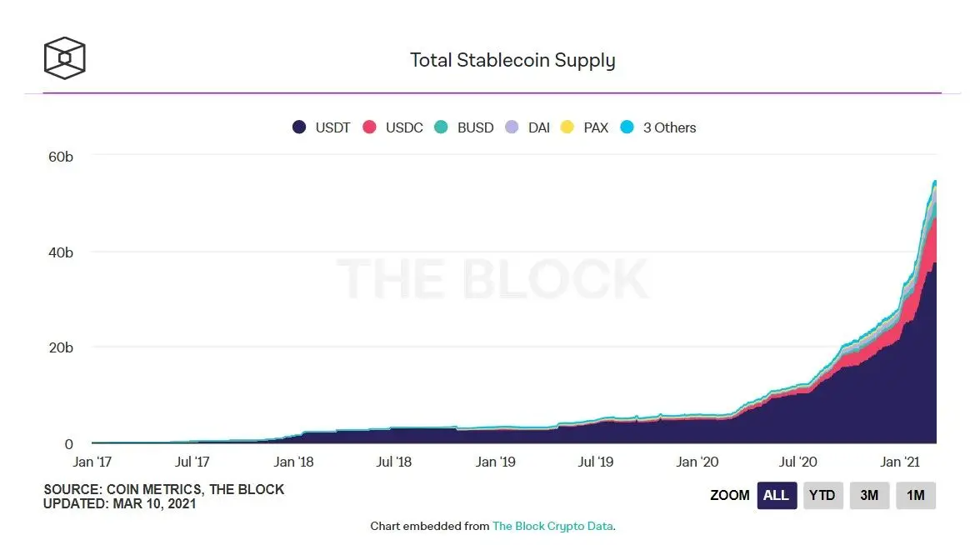Toggle USDT series visibility in legend
This screenshot has width=980, height=545.
331,127
